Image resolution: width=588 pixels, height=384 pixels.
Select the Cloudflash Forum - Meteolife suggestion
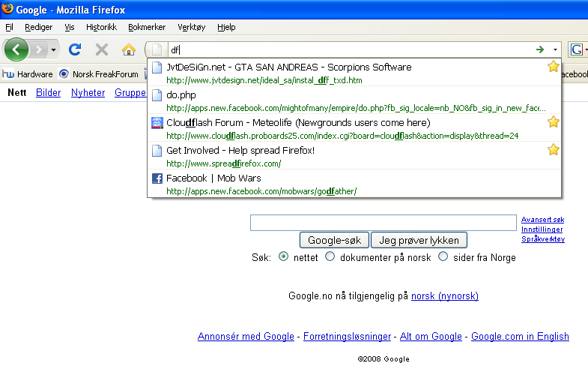(354, 128)
